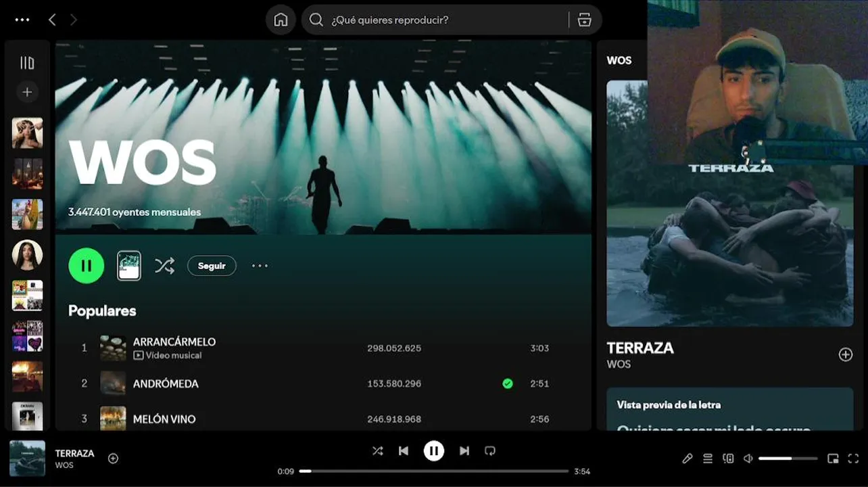
Task: Open the Vista previa de la letra card
Action: coord(729,409)
